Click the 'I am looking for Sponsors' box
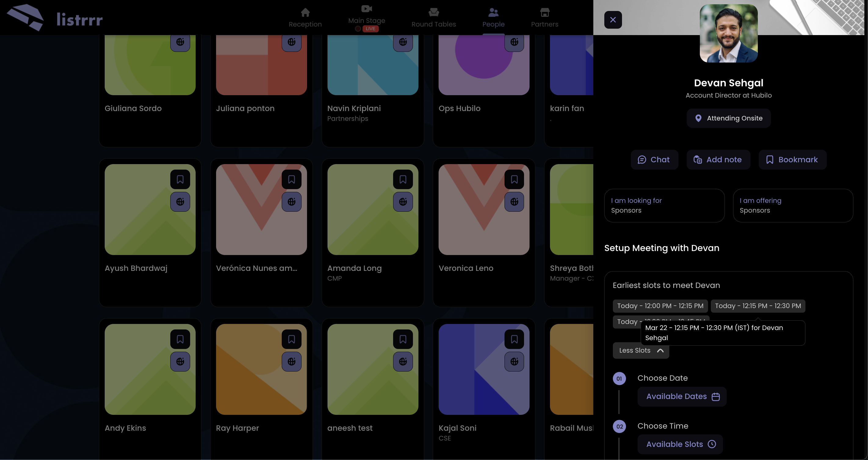This screenshot has width=868, height=460. (x=664, y=205)
